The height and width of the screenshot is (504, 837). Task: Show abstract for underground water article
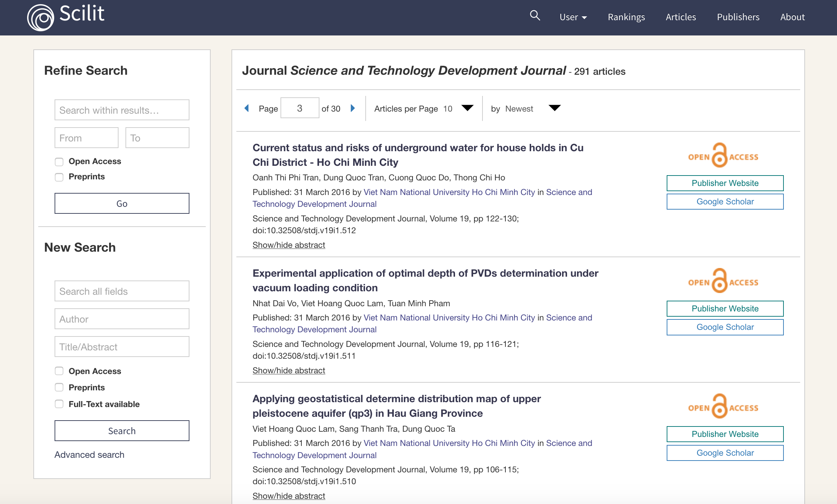289,245
